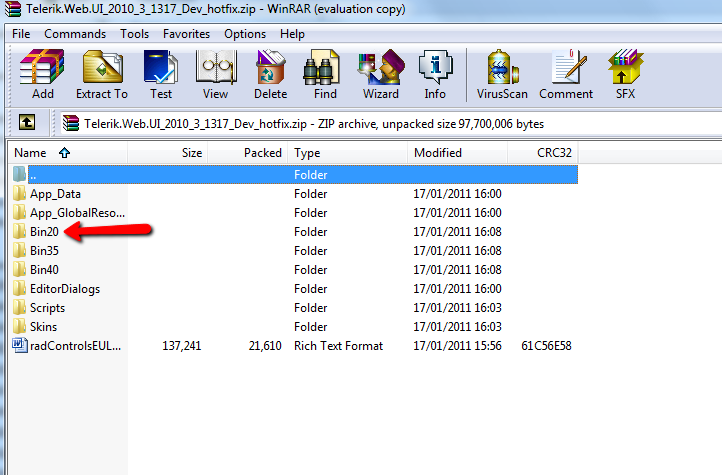Sort by the Packed column header

point(248,153)
